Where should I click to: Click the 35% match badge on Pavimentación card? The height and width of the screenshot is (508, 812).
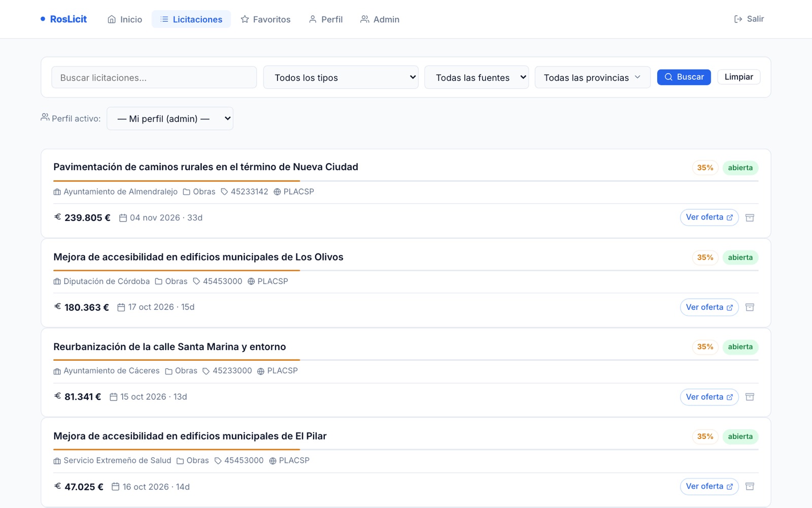coord(705,168)
